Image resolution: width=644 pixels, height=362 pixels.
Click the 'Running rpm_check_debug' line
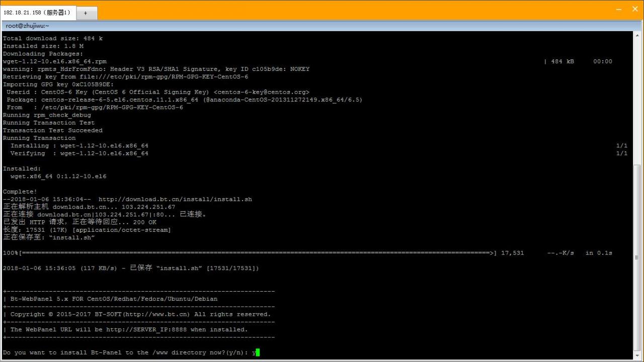tap(47, 115)
